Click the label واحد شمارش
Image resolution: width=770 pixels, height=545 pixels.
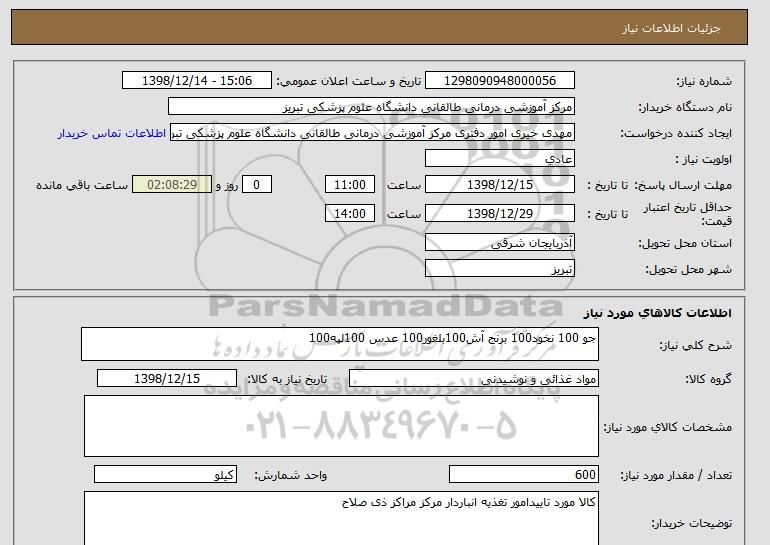[x=291, y=475]
